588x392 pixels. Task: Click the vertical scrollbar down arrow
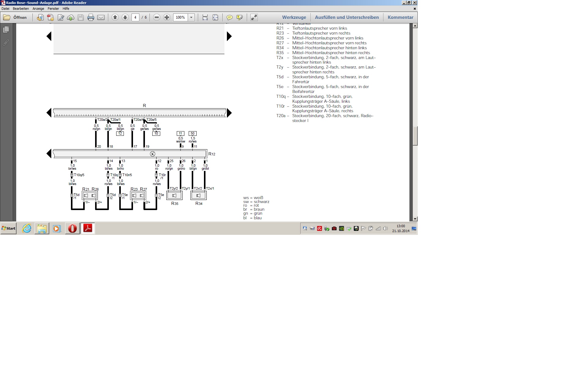pos(415,219)
